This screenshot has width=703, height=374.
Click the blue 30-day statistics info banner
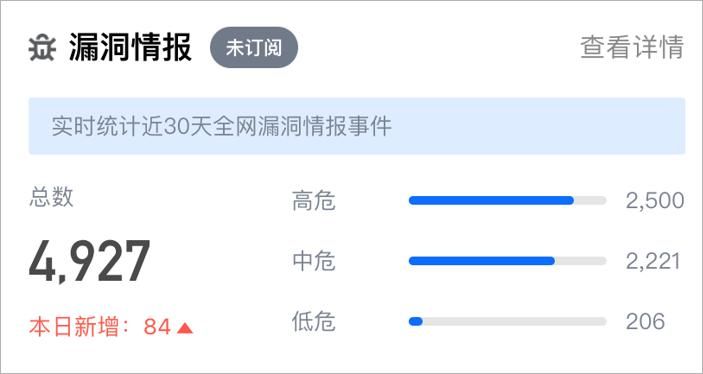pyautogui.click(x=357, y=126)
